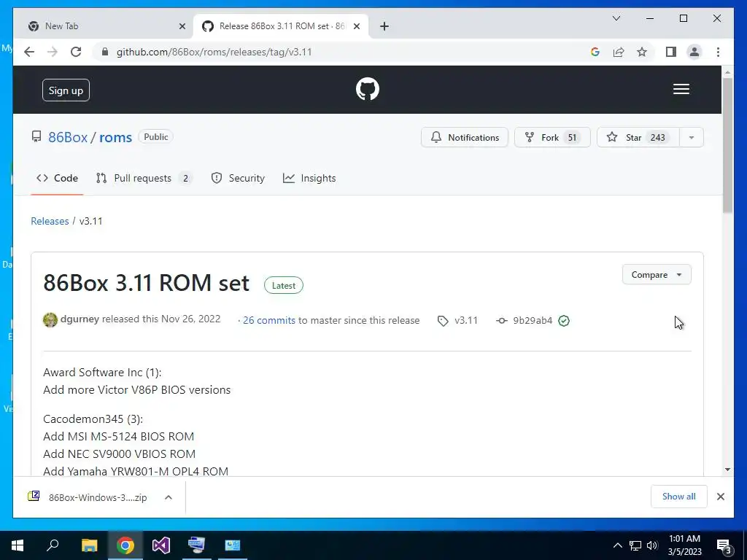The width and height of the screenshot is (747, 560).
Task: Show hidden system tray icons
Action: click(617, 545)
